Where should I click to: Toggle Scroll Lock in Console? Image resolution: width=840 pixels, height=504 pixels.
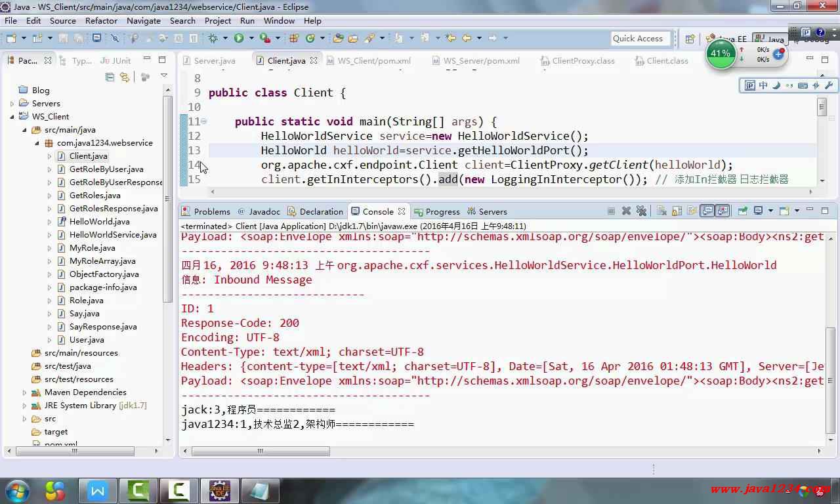click(677, 211)
